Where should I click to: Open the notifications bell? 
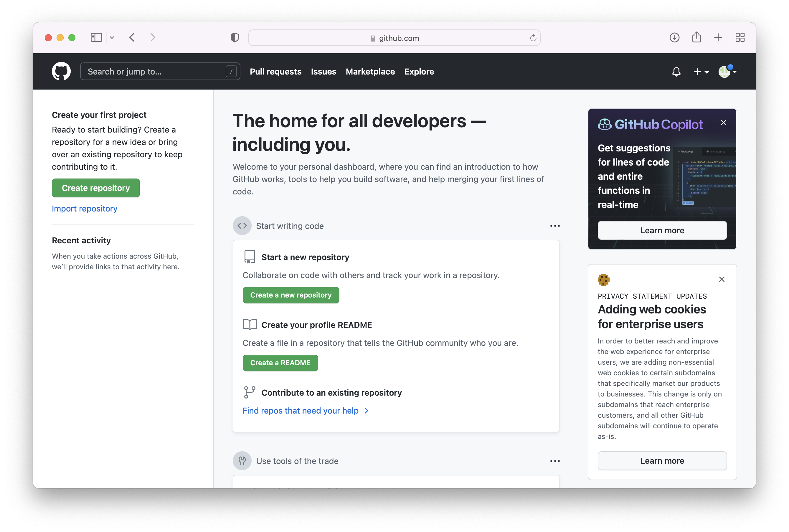click(x=676, y=72)
